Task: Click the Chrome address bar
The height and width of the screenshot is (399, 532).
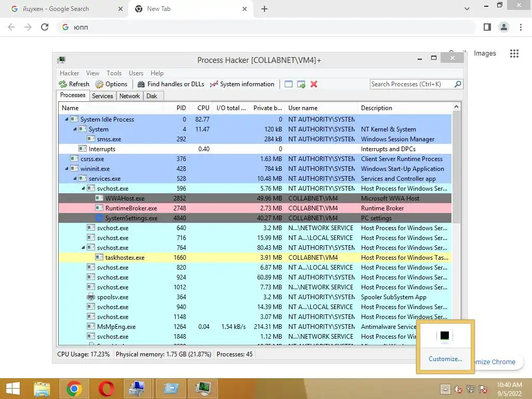Action: click(x=267, y=27)
